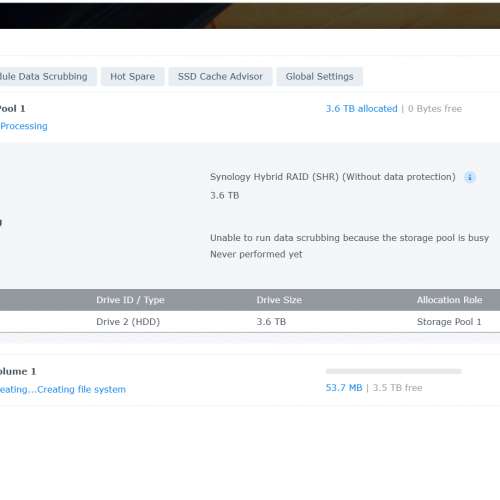Click the Processing status link
This screenshot has width=500, height=500.
tap(24, 126)
